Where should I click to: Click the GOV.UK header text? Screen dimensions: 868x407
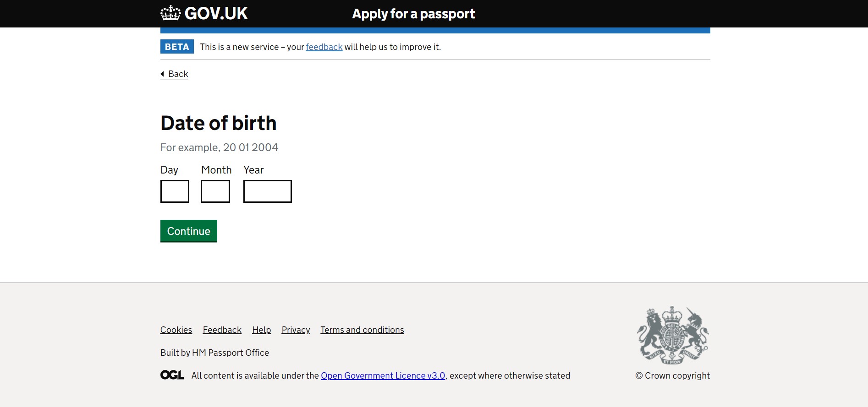click(216, 13)
